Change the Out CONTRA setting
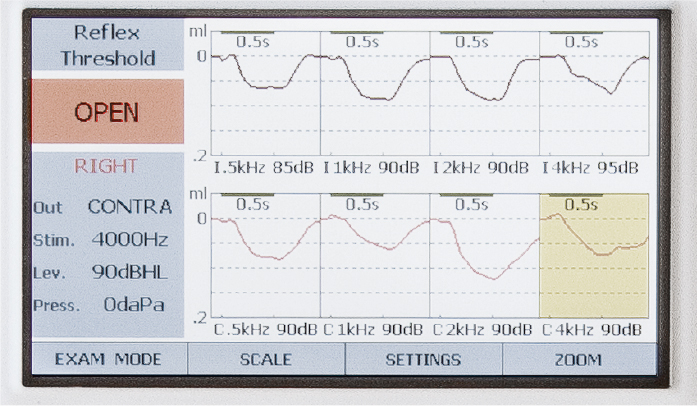Viewport: 697px width, 406px height. click(x=129, y=208)
